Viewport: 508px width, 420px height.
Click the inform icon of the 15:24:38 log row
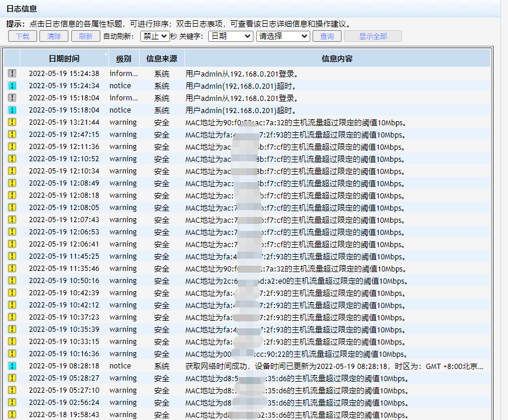pyautogui.click(x=12, y=74)
